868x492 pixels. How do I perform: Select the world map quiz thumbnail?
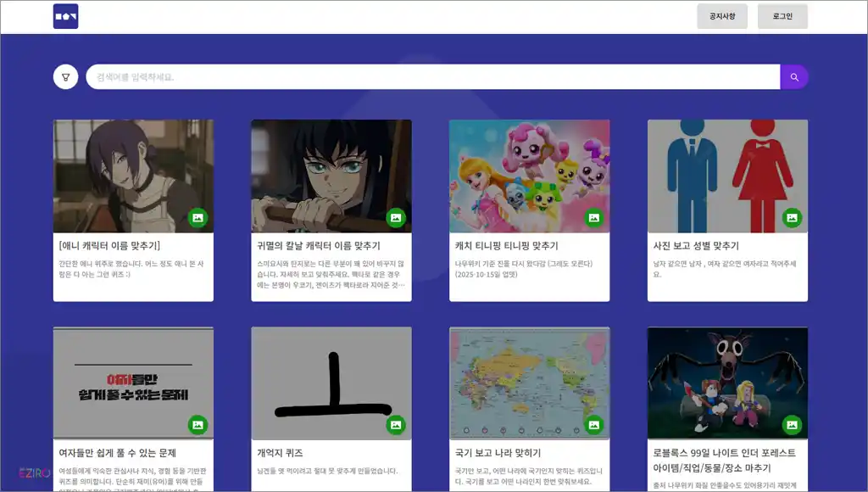coord(529,383)
